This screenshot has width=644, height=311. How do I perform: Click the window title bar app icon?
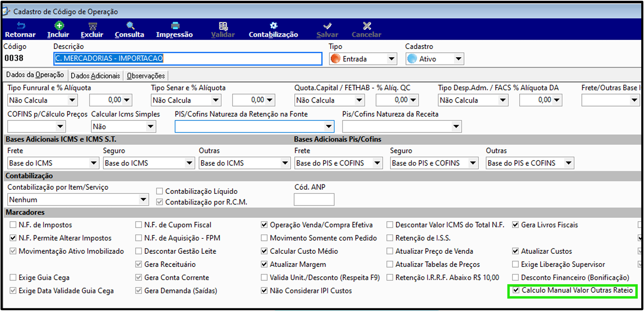point(6,11)
